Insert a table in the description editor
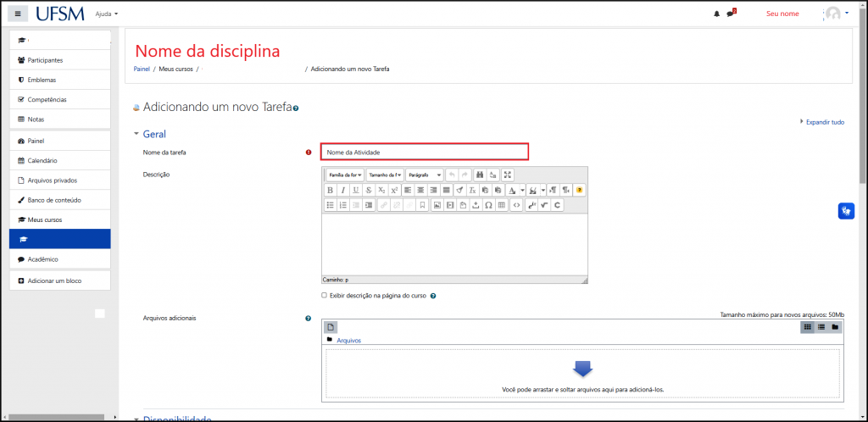The height and width of the screenshot is (422, 868). point(502,205)
